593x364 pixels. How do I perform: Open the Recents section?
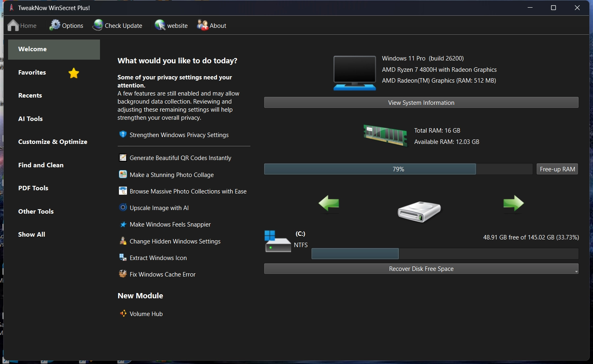(30, 96)
